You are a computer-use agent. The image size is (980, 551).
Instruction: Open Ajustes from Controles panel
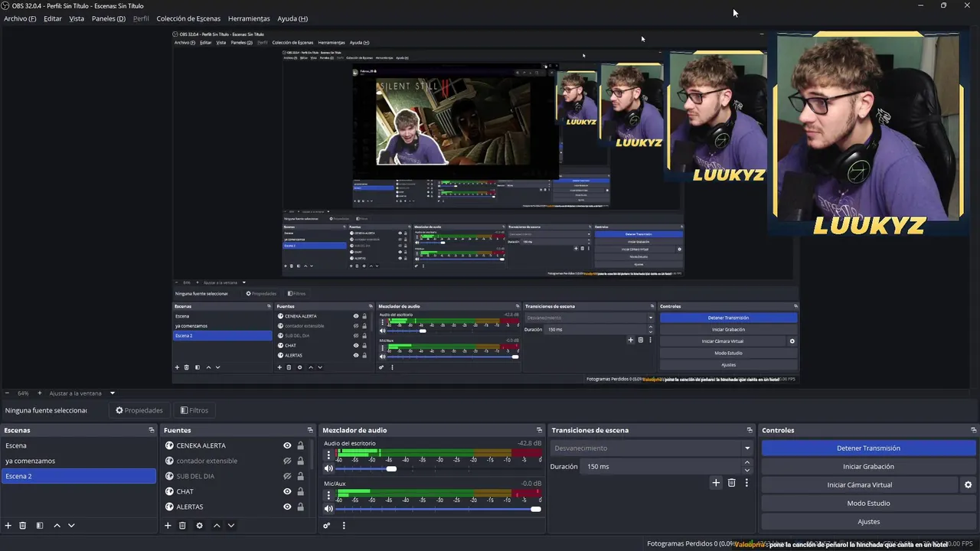point(868,522)
